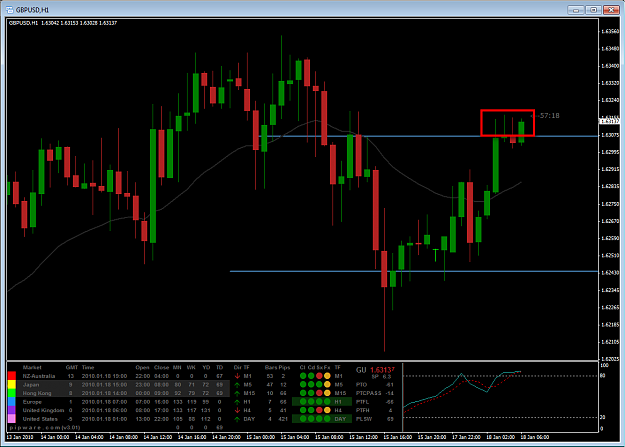
Task: Click the green Cl dot in H1 row
Action: point(303,402)
